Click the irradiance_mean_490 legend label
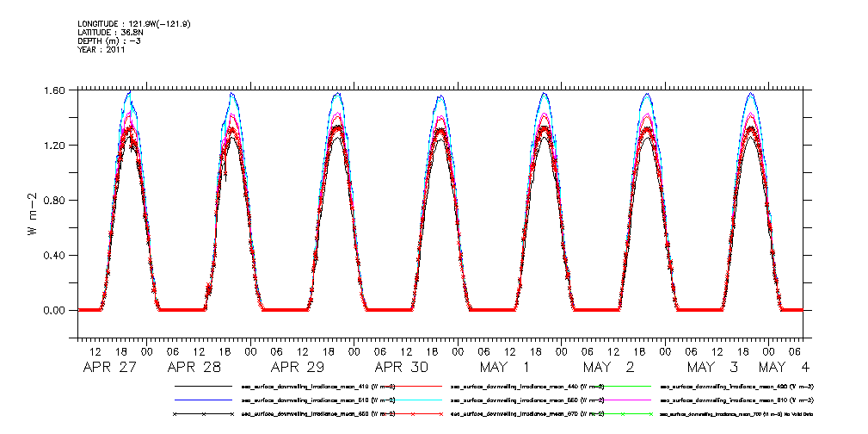 click(x=736, y=386)
